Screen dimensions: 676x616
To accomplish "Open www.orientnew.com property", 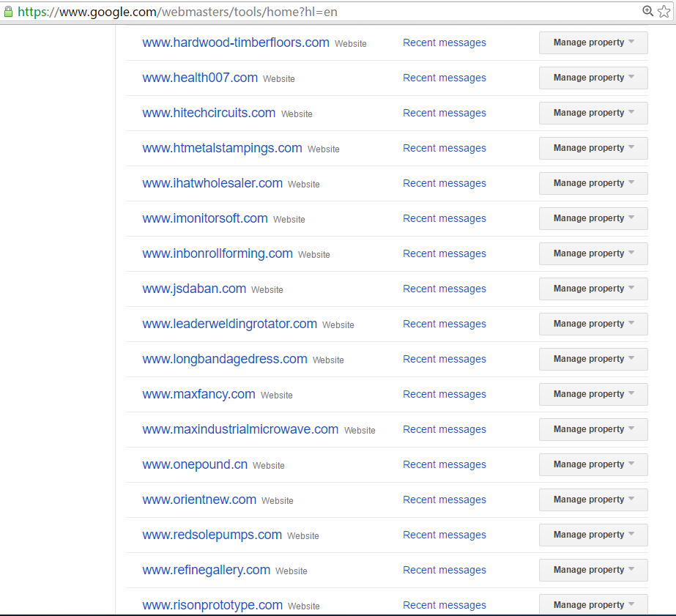I will (199, 500).
